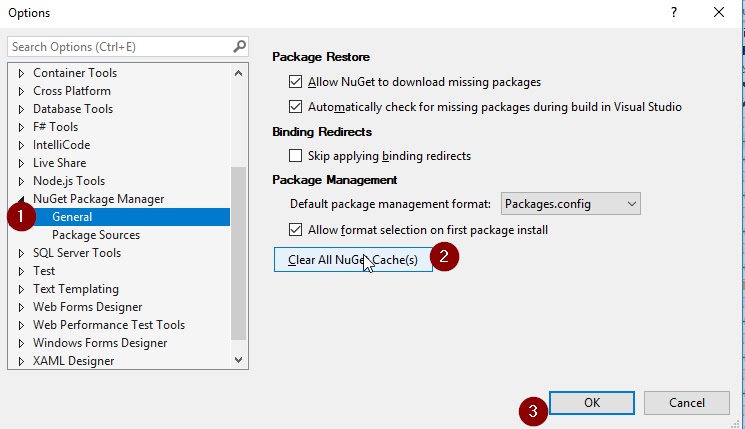Uncheck Allow NuGet to download missing packages
Viewport: 745px width, 429px height.
pyautogui.click(x=295, y=82)
